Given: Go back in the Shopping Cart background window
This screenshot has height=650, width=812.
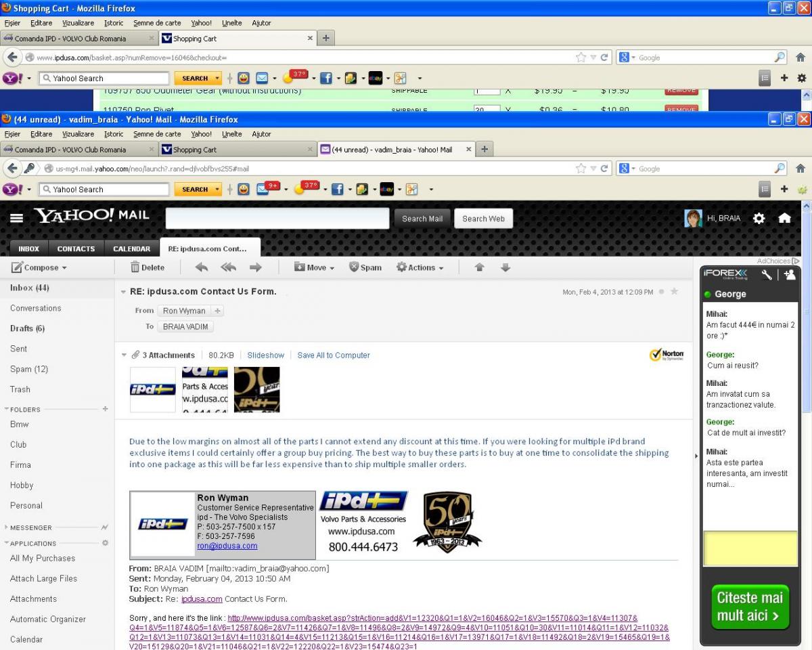Looking at the screenshot, I should 12,58.
